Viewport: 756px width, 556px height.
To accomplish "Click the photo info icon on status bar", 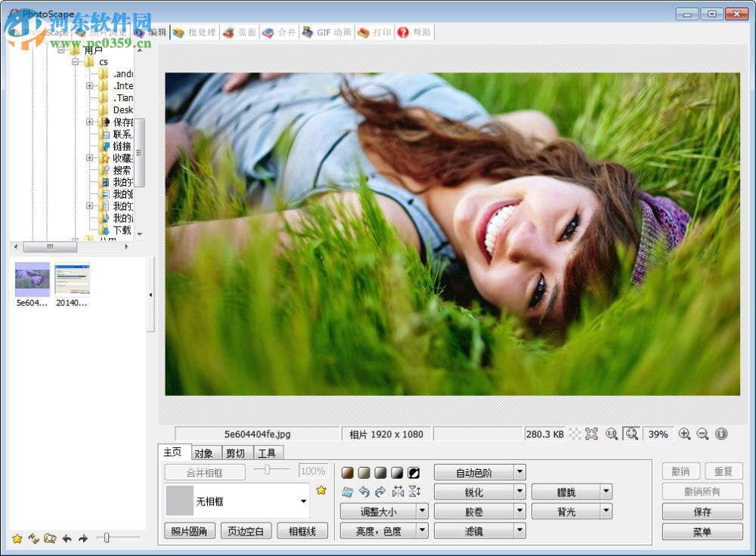I will (x=720, y=434).
